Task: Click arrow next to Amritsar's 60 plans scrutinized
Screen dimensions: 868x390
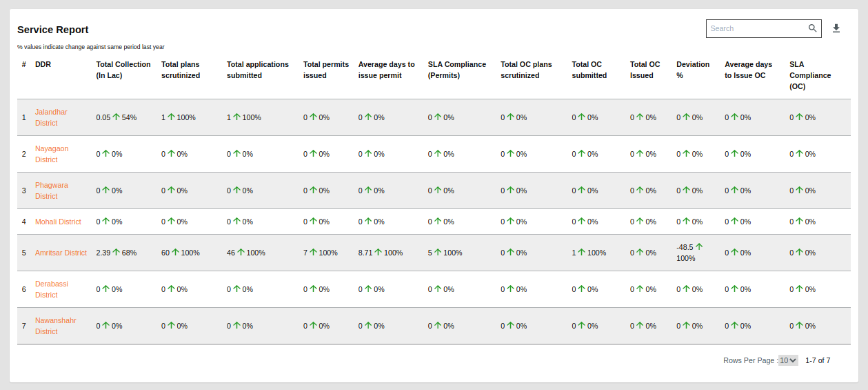Action: [x=175, y=253]
